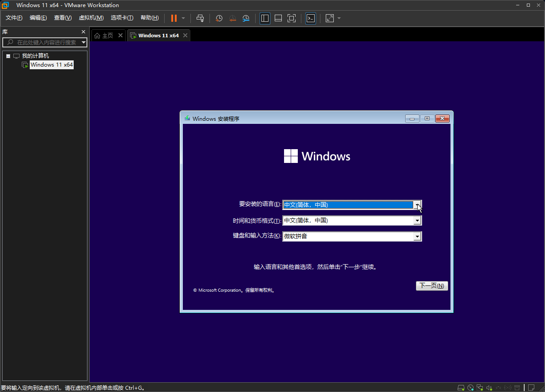
Task: Send Ctrl+Alt+Del to the virtual machine
Action: click(200, 18)
